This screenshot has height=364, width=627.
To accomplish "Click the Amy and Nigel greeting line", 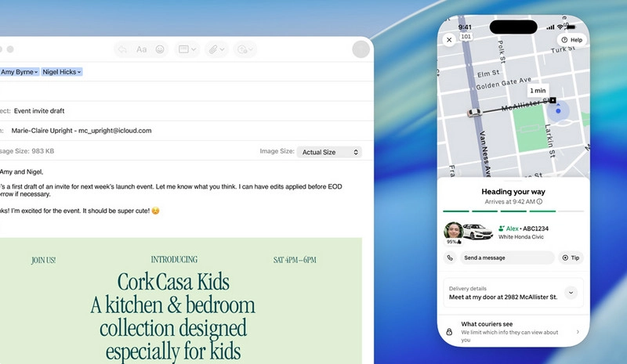I will click(x=22, y=171).
